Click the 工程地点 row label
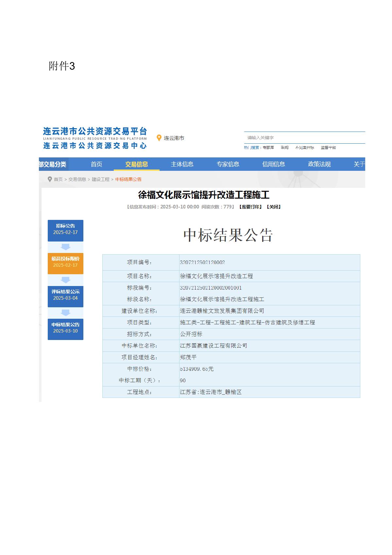 click(139, 392)
